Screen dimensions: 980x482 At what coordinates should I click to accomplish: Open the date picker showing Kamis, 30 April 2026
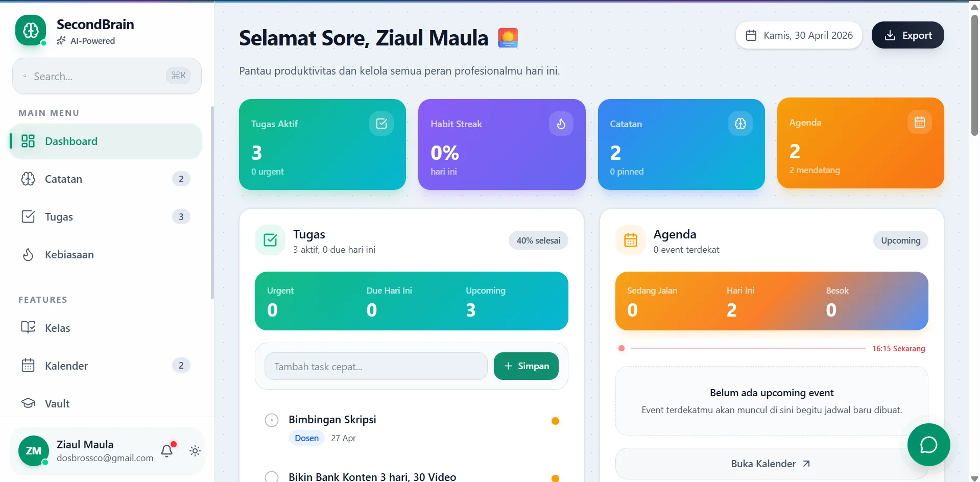tap(799, 35)
